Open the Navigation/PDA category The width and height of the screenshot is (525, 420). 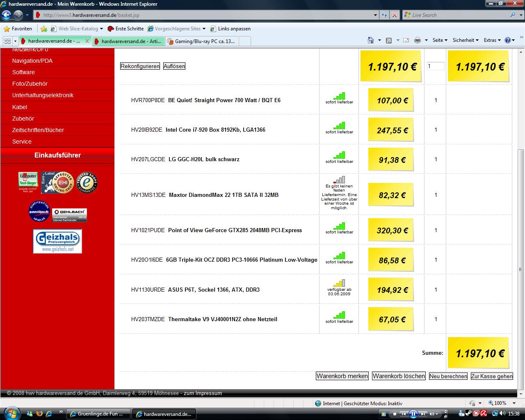[x=32, y=61]
